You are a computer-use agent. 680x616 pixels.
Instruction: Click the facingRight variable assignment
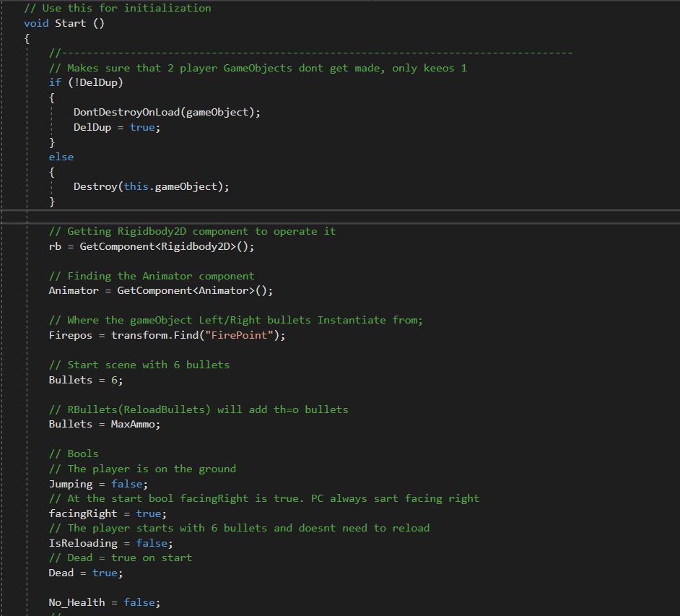click(x=82, y=513)
